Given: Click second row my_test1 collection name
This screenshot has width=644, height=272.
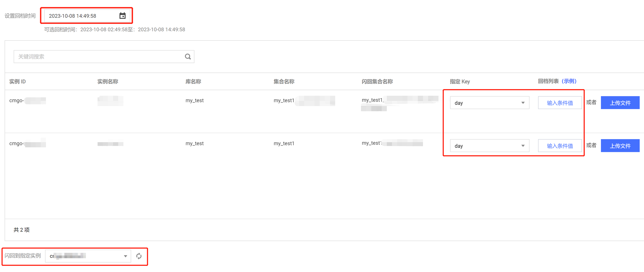Looking at the screenshot, I should pyautogui.click(x=284, y=143).
